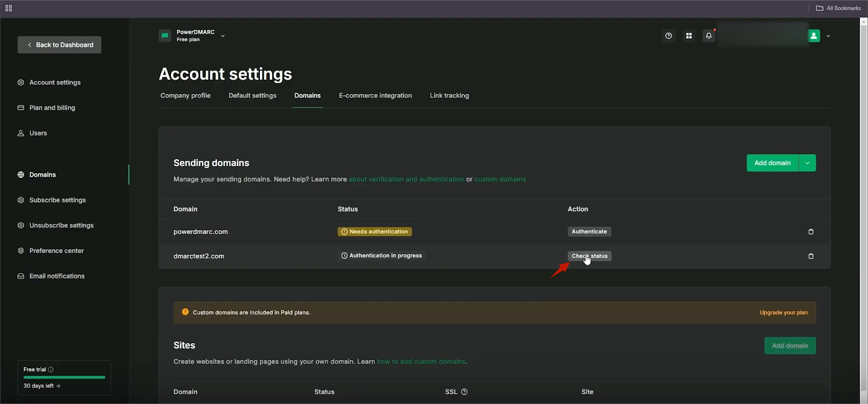Open the user profile dropdown chevron
868x404 pixels.
tap(828, 36)
